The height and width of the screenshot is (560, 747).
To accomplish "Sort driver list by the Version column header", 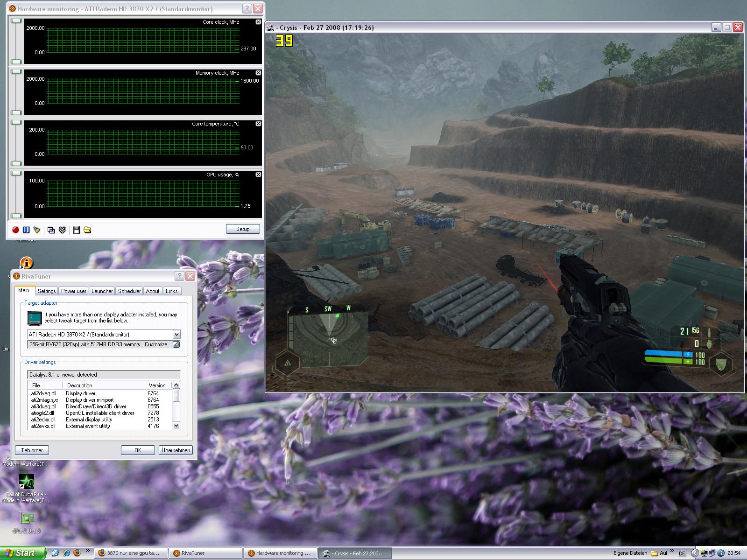I will [158, 385].
